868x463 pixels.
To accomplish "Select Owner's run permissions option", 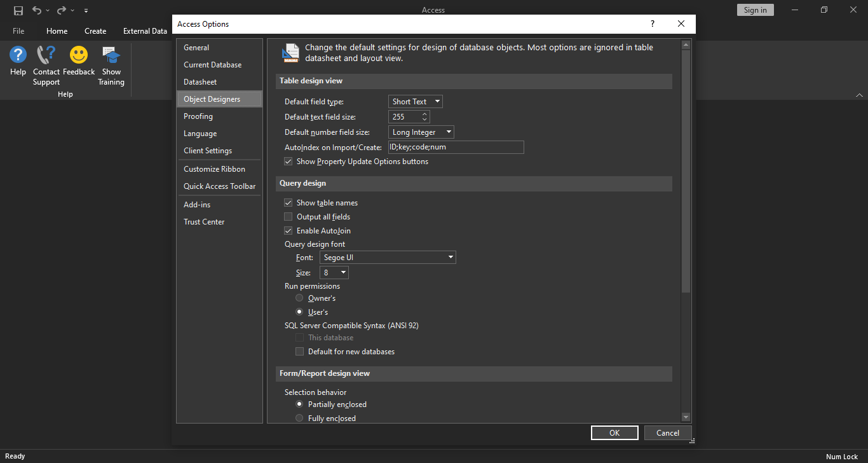I will pos(299,298).
